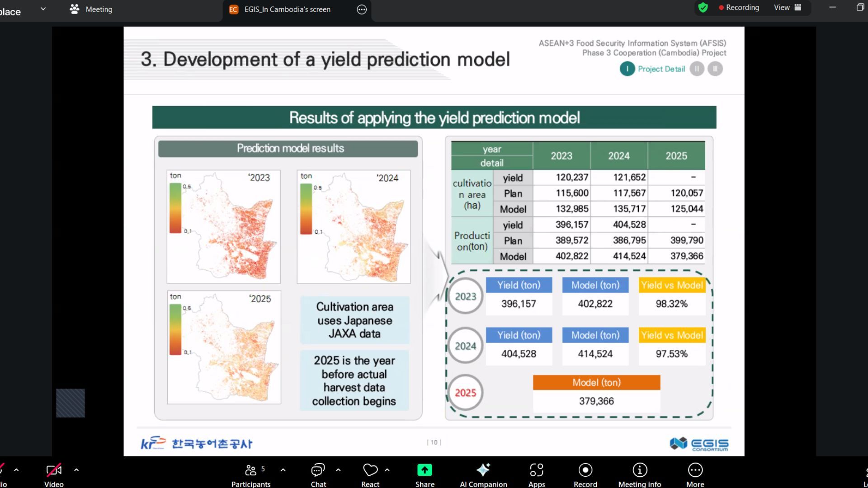The image size is (868, 488).
Task: Open shared screen options ellipsis
Action: [x=362, y=9]
